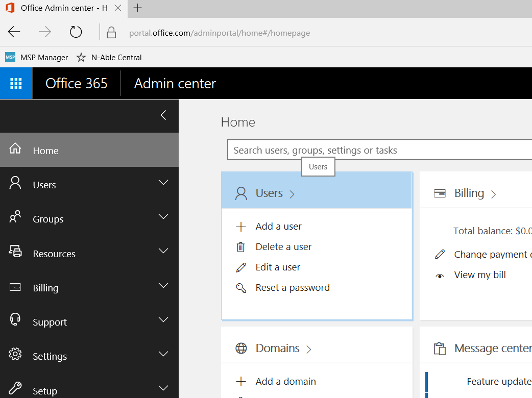Click Add a user
This screenshot has height=398, width=532.
coord(278,226)
